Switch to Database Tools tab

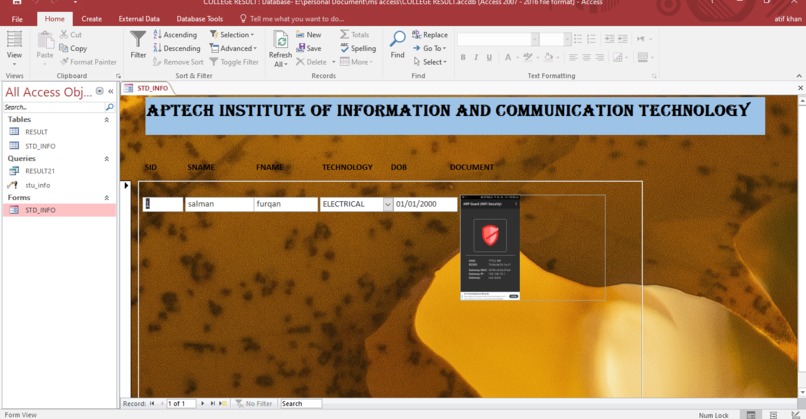coord(199,19)
